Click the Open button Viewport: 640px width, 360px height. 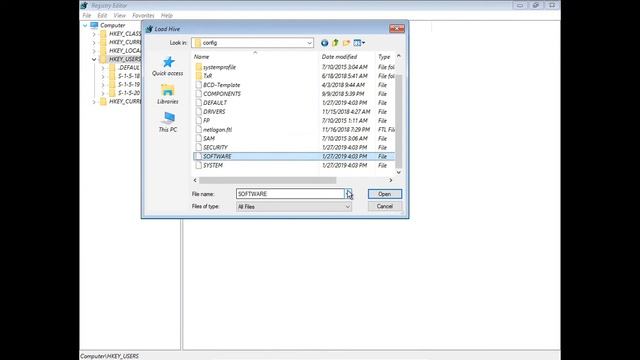point(384,194)
